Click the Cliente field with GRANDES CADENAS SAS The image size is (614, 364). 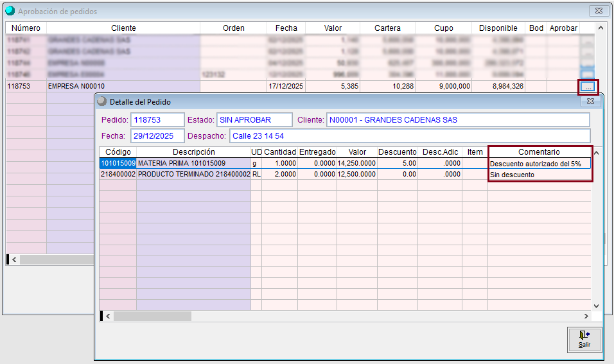457,120
